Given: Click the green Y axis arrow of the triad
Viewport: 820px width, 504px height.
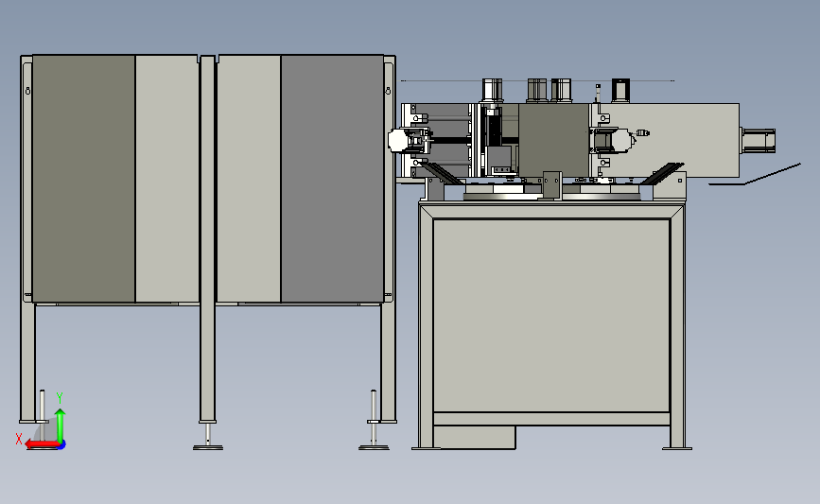Looking at the screenshot, I should (x=61, y=425).
